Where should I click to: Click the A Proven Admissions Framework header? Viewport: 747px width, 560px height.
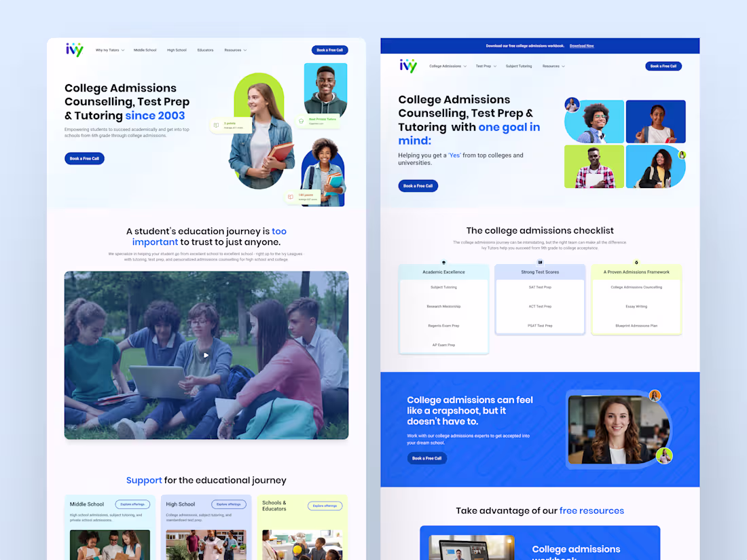coord(636,272)
